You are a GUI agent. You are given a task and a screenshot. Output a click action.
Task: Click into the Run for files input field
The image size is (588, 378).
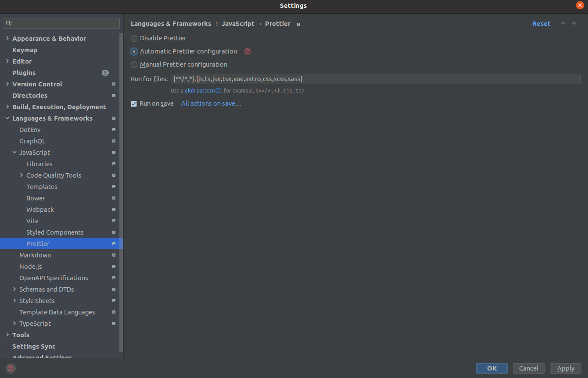tap(376, 79)
